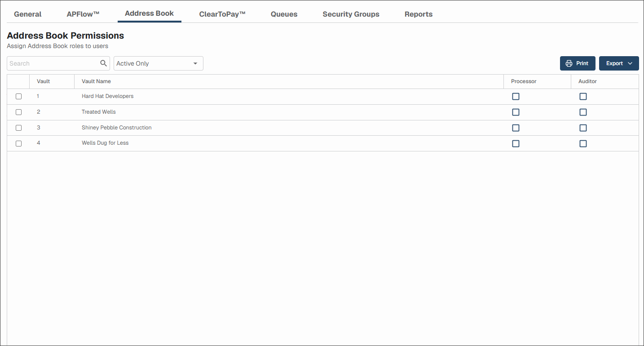Screen dimensions: 644x346
Task: Open Export menu via chevron arrow
Action: 630,63
